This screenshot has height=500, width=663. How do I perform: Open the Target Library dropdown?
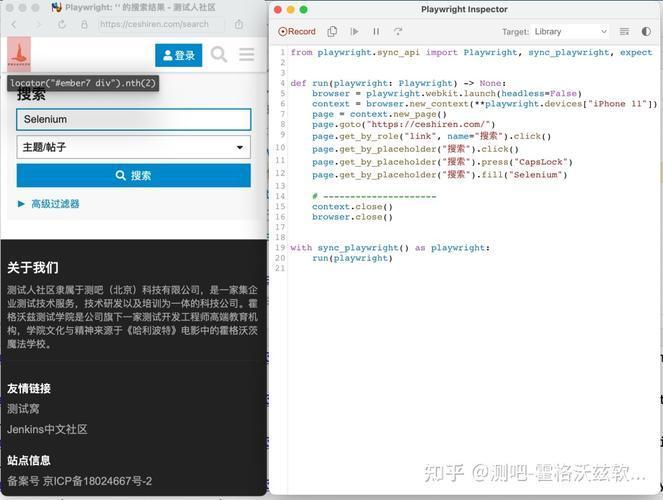point(570,32)
